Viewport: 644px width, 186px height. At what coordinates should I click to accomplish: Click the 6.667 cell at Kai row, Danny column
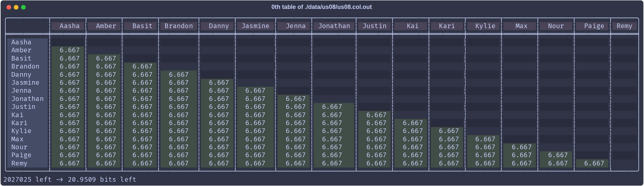[217, 115]
